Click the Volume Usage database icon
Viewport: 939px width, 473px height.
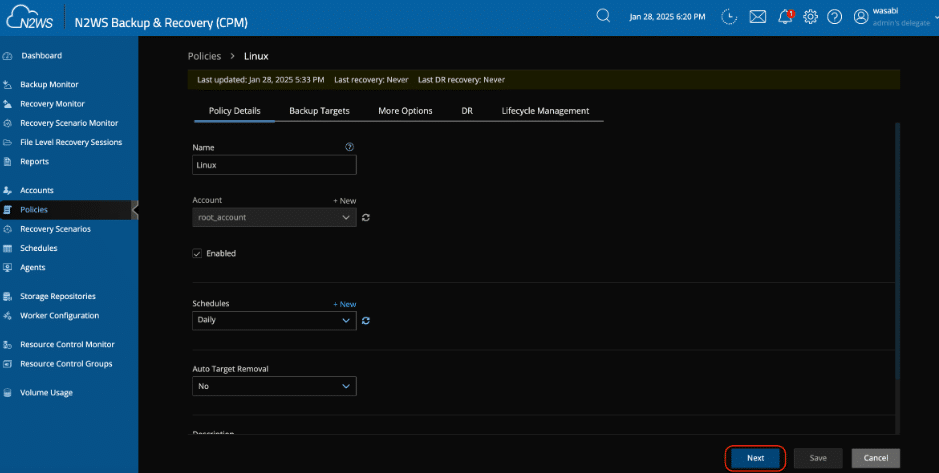[8, 393]
